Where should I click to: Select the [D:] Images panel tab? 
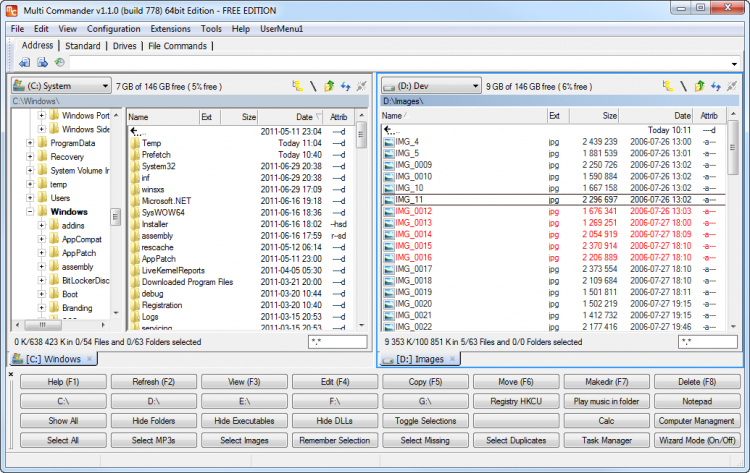419,359
